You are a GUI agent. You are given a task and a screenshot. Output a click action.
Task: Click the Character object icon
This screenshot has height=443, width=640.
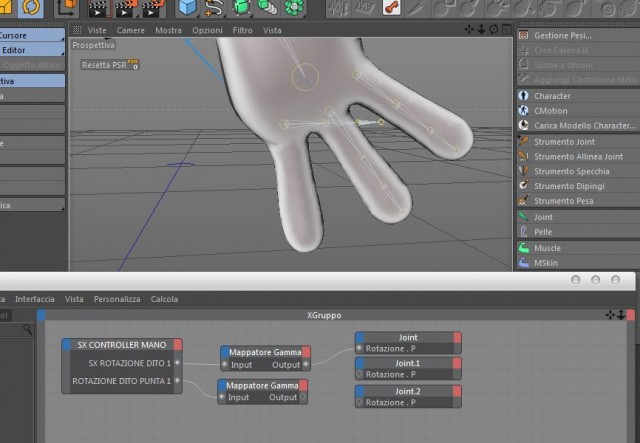pyautogui.click(x=523, y=96)
